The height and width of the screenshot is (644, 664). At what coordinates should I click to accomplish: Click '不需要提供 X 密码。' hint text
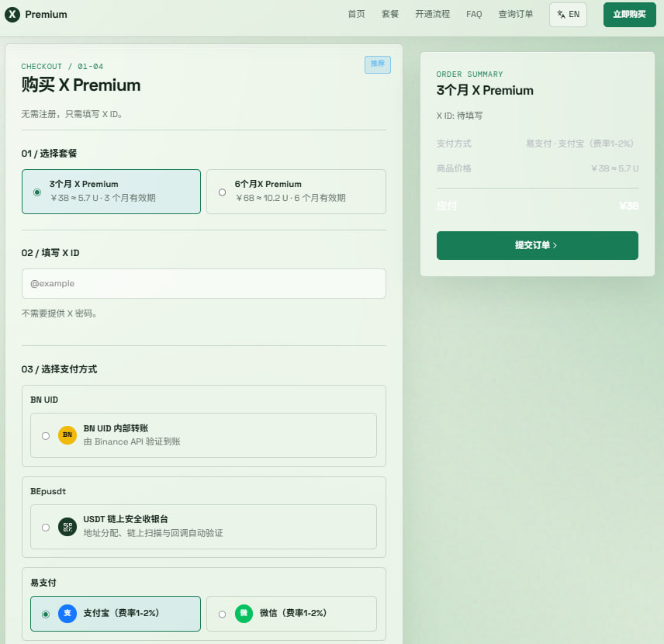[59, 313]
